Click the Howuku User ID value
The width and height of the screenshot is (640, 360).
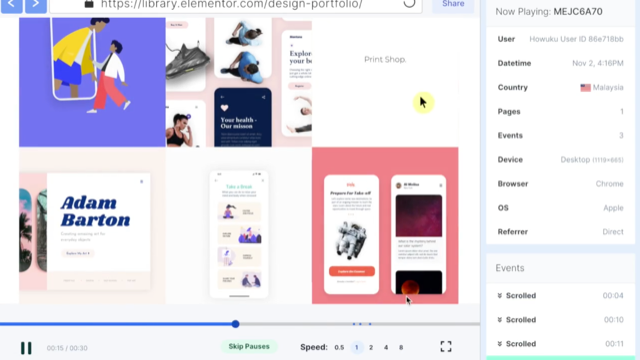[576, 39]
